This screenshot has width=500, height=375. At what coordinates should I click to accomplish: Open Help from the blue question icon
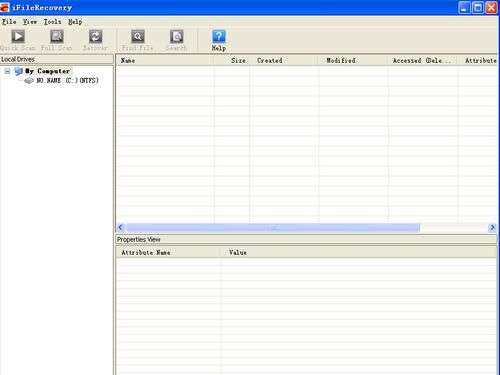tap(219, 36)
